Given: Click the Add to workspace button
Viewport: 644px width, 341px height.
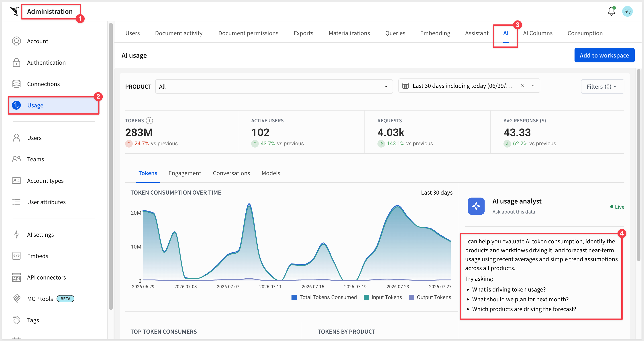Looking at the screenshot, I should pyautogui.click(x=604, y=55).
